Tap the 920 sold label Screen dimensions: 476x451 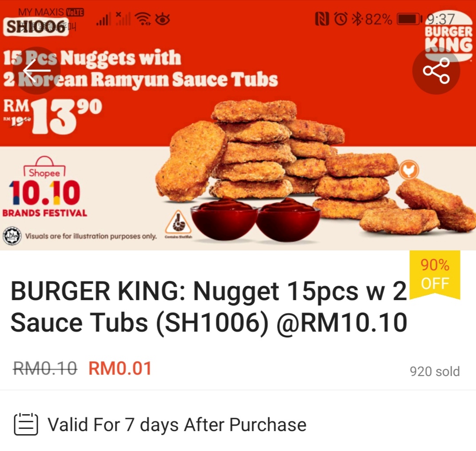[x=435, y=372]
